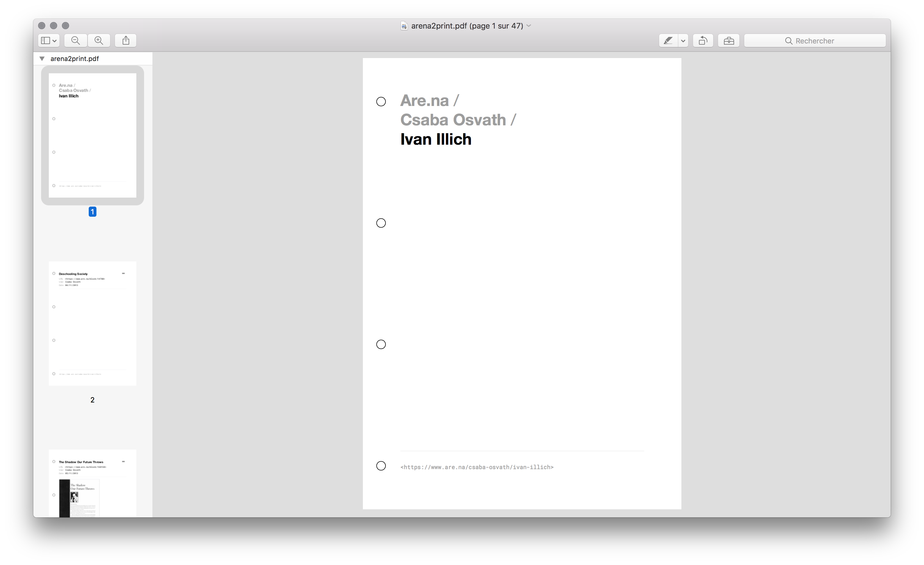Click the PDF document proxy icon in title
Viewport: 924px width, 565px height.
click(x=404, y=26)
